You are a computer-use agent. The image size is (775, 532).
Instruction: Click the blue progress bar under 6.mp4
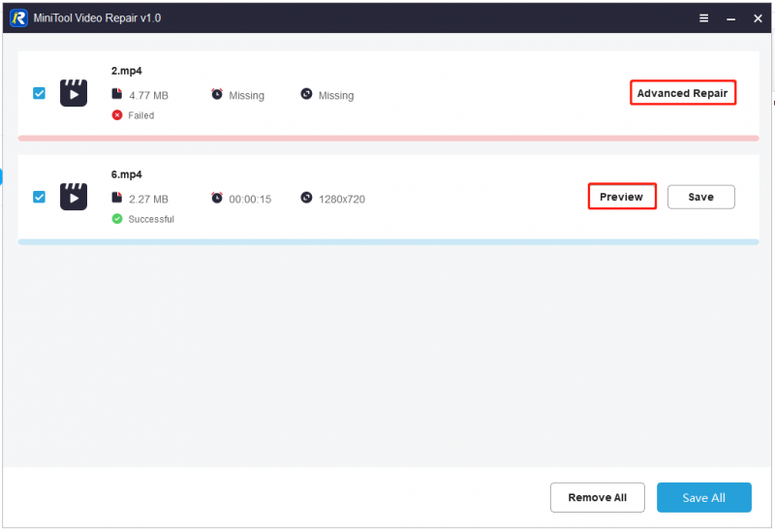pyautogui.click(x=388, y=242)
